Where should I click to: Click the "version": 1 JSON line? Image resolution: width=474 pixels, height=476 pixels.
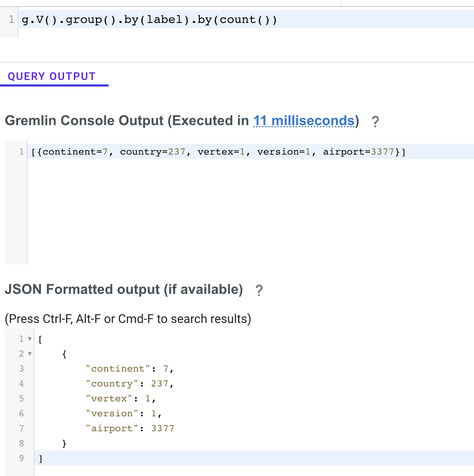124,413
